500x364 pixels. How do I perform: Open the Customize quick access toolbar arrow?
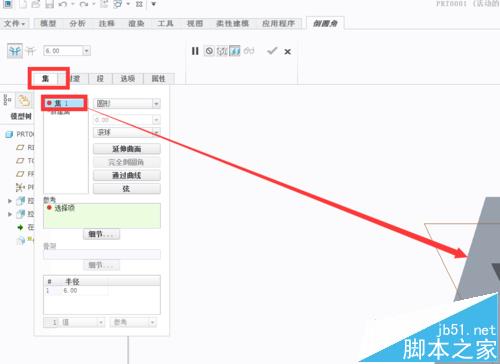(x=154, y=4)
